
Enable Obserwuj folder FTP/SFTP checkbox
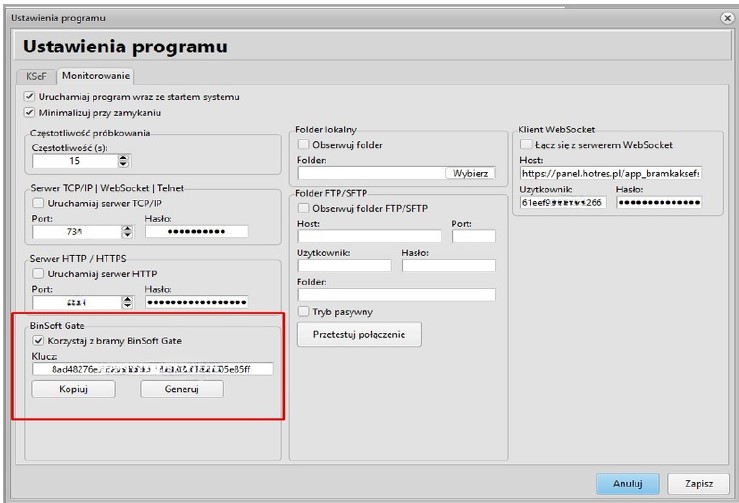[x=304, y=208]
